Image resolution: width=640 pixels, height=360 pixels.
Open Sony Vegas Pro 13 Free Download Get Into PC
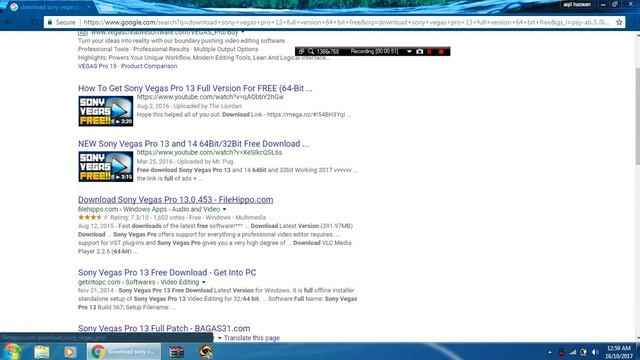point(167,272)
